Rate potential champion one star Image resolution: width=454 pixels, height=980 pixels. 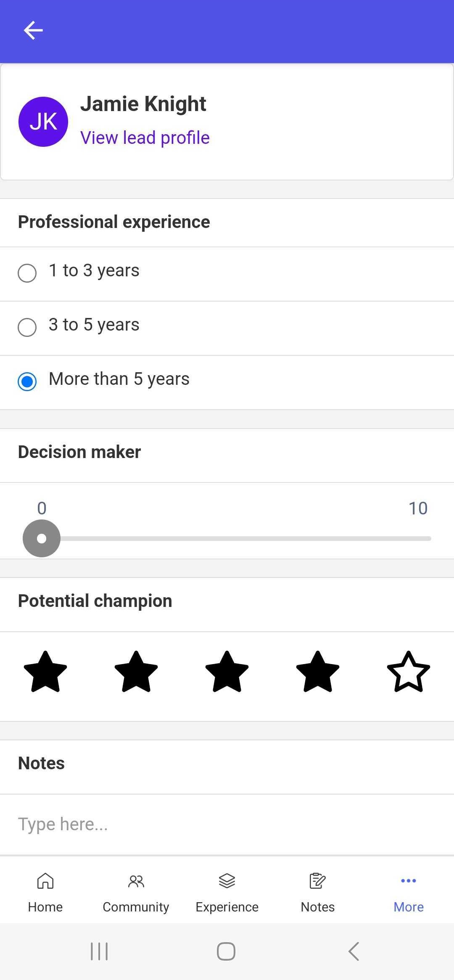(45, 672)
